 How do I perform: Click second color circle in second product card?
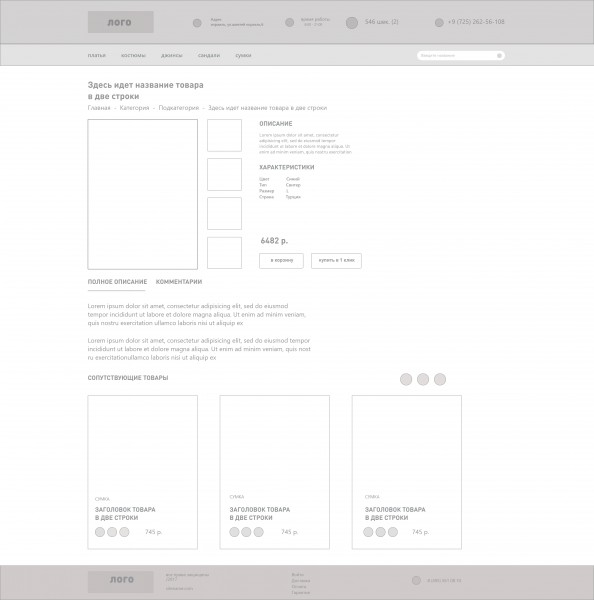(246, 532)
